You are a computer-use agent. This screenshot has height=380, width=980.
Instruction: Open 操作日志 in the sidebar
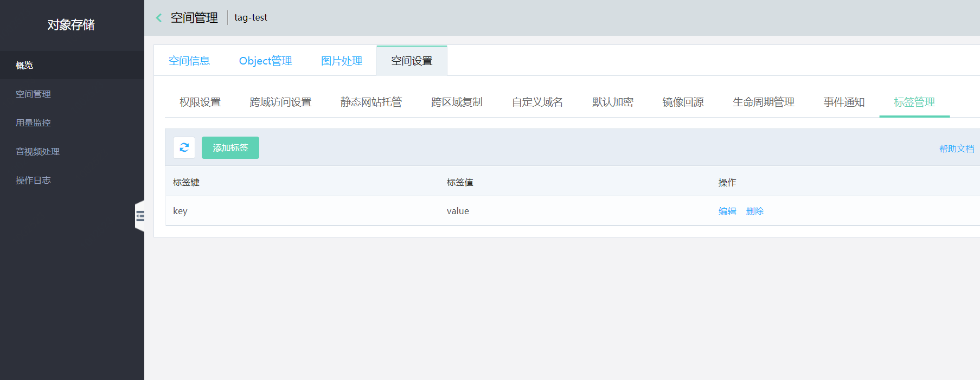pyautogui.click(x=72, y=180)
